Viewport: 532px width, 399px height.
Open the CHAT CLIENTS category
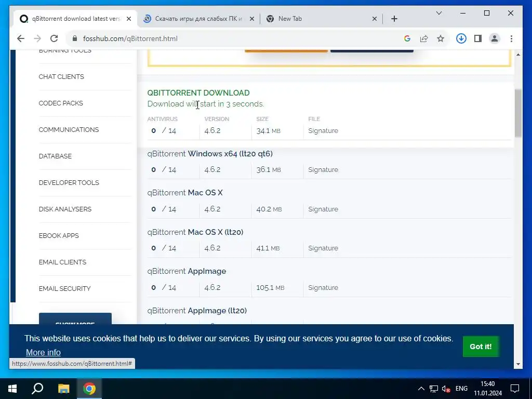pos(61,77)
